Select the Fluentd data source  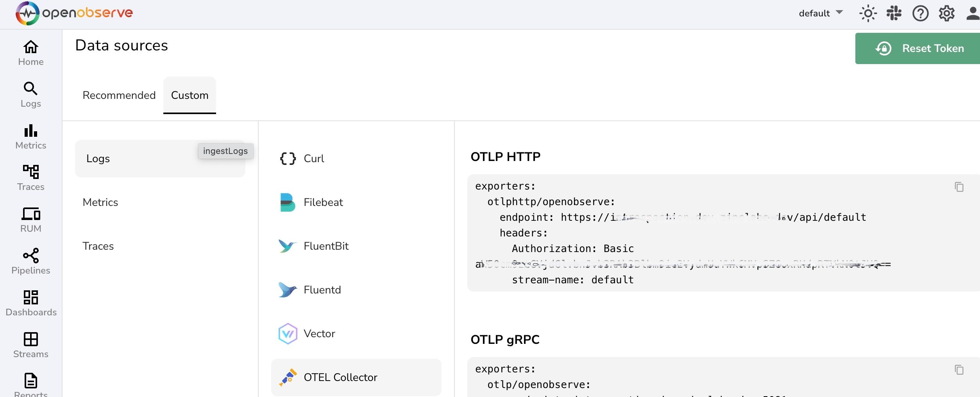(x=322, y=290)
